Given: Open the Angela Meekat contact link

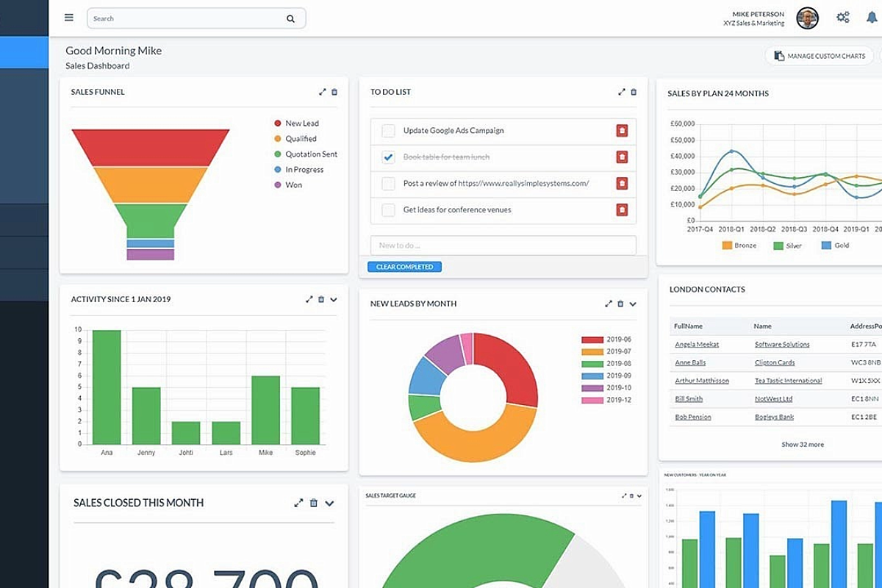Looking at the screenshot, I should 697,345.
